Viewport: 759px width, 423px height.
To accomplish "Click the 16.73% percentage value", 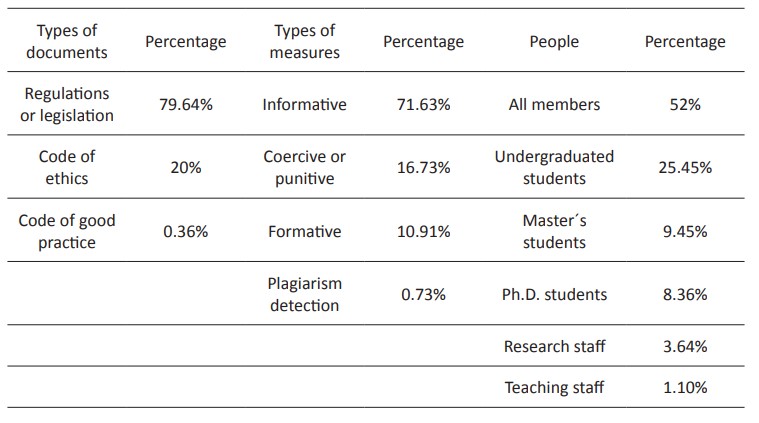I will click(x=424, y=167).
